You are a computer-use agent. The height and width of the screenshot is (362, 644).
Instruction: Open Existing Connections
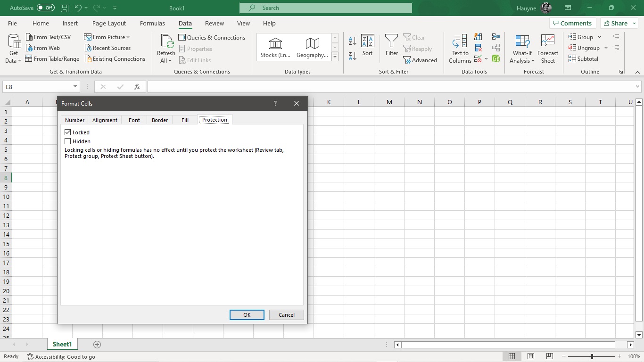click(x=115, y=58)
